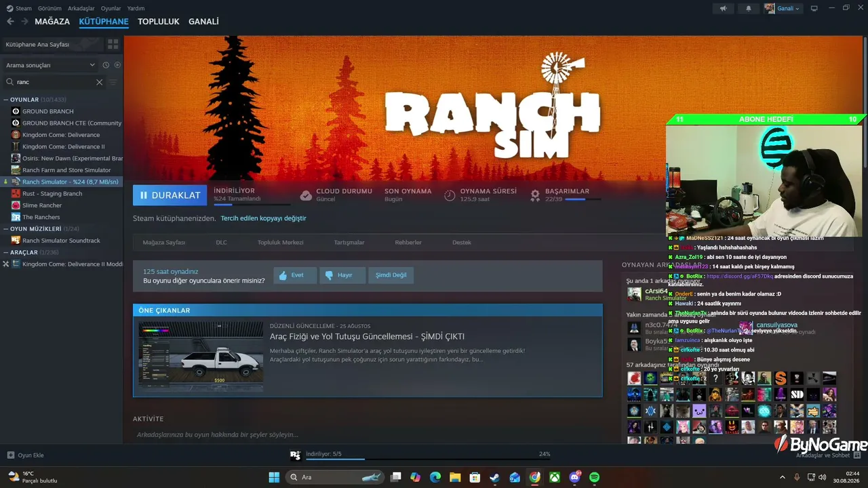Open the Arkadaşlar menu
868x488 pixels.
(81, 8)
